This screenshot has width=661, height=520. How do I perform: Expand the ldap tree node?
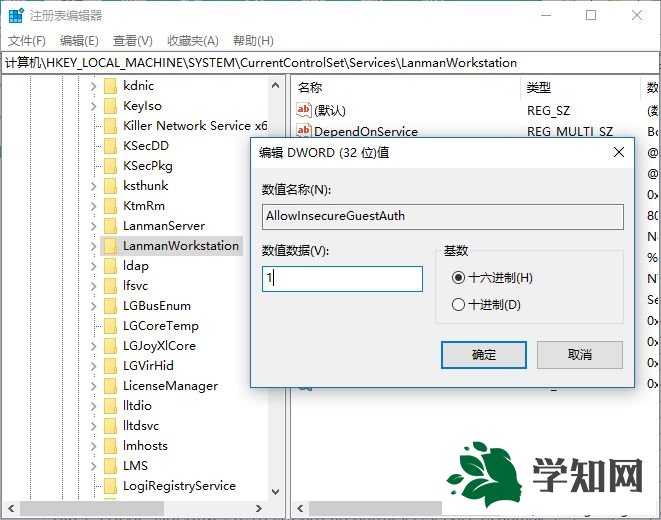click(x=93, y=266)
